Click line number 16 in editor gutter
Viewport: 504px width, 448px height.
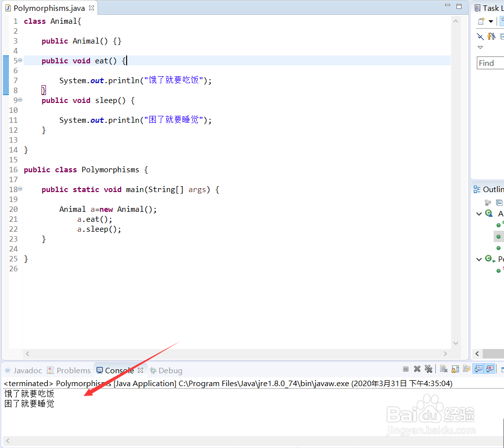click(13, 170)
